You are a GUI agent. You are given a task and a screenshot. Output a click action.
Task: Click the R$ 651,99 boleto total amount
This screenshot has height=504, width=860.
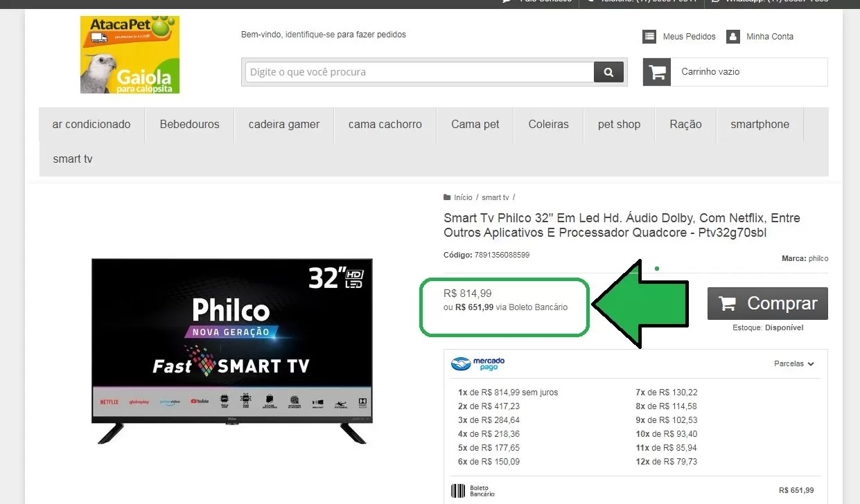pyautogui.click(x=796, y=491)
